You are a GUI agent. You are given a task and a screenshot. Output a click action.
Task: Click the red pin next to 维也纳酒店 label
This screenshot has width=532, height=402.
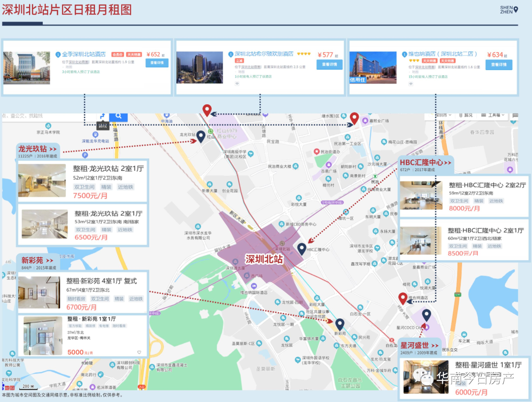[x=403, y=298]
